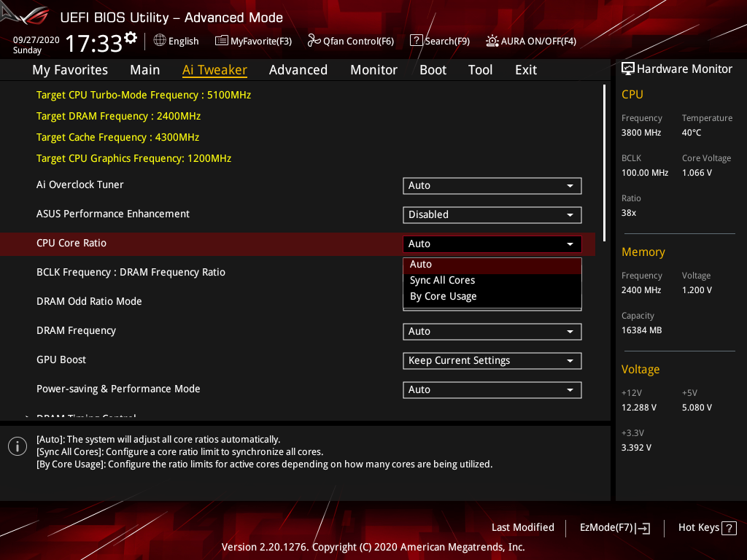The height and width of the screenshot is (560, 747).
Task: Click Target Cache Frequency : 4300MHz text
Action: tap(117, 137)
